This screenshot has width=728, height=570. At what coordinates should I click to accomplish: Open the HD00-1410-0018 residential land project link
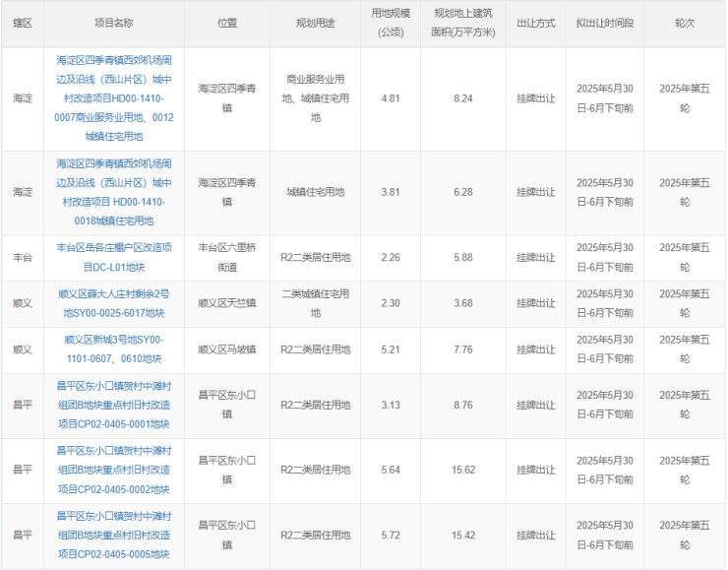point(115,192)
